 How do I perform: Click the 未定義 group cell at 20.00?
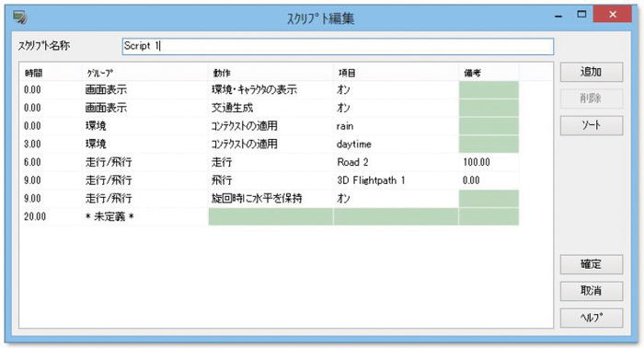pos(145,216)
